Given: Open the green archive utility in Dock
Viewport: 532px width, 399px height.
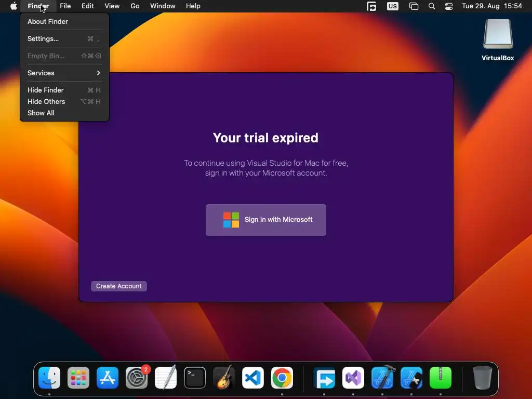Looking at the screenshot, I should point(441,378).
